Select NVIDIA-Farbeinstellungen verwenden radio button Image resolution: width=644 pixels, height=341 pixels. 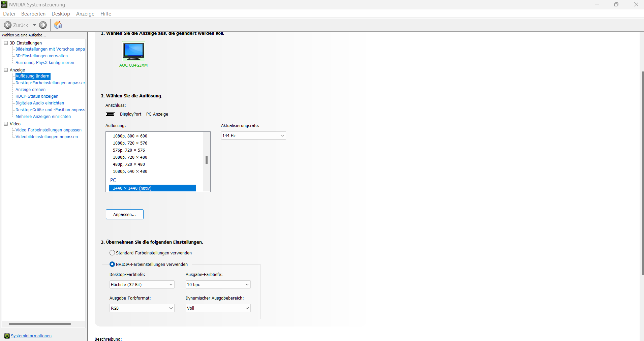coord(112,264)
